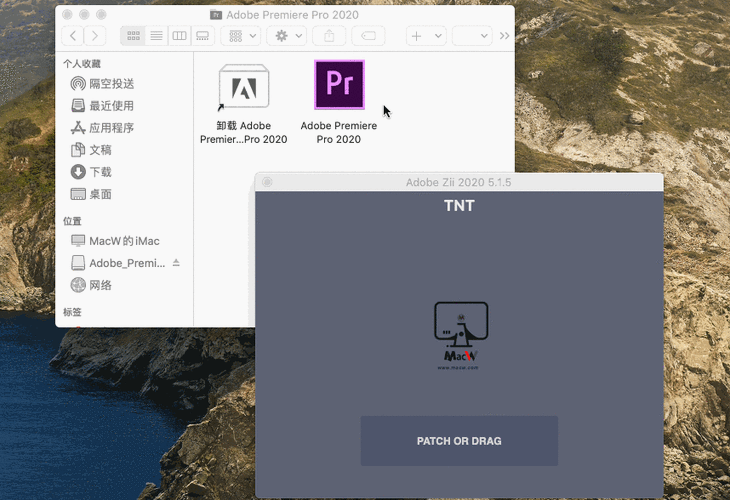Select MacW的iMac in sidebar locations

(x=115, y=241)
